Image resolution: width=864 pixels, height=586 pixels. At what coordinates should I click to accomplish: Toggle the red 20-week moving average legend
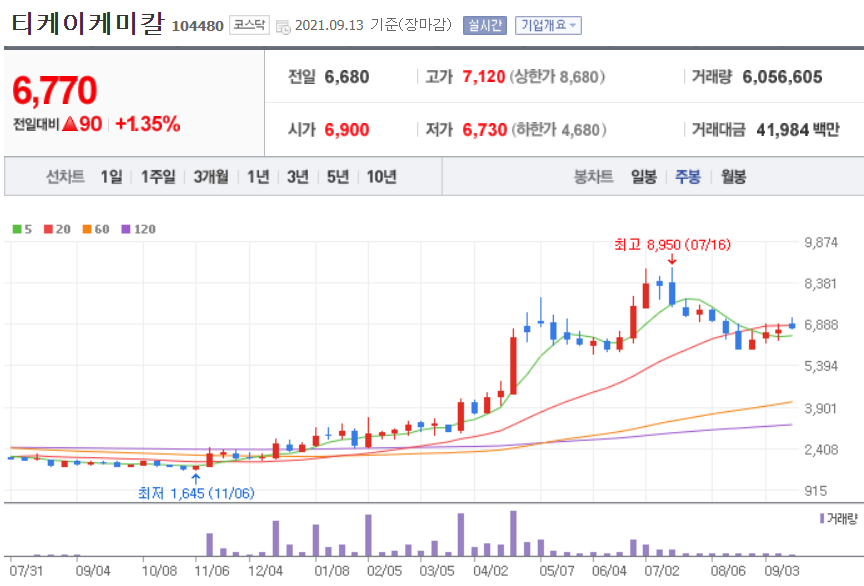point(55,227)
